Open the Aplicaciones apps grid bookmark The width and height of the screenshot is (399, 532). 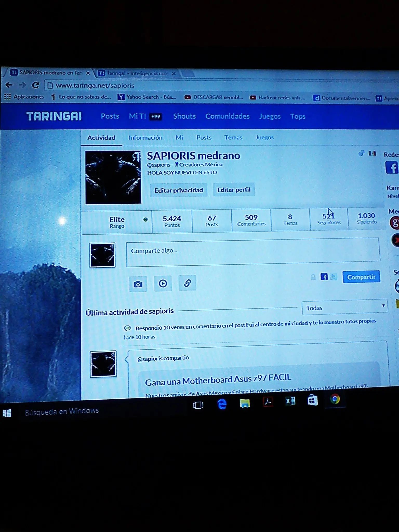pos(24,97)
